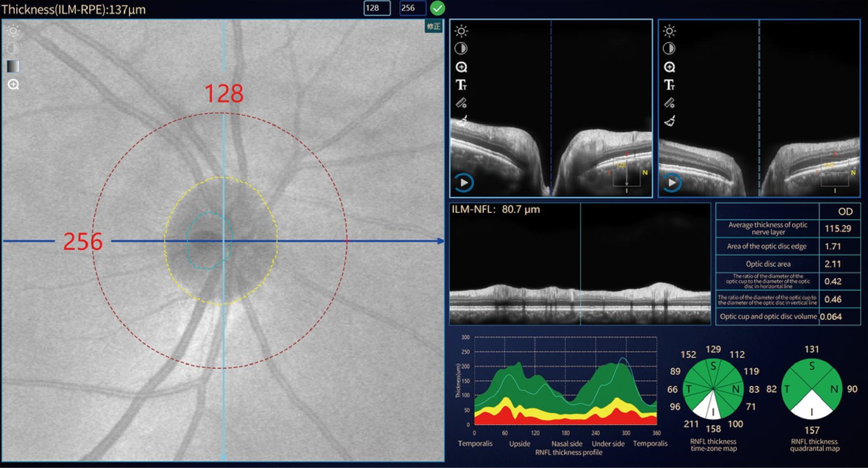Click the grayscale gradient icon on the fundus image
This screenshot has width=868, height=468.
pyautogui.click(x=13, y=66)
